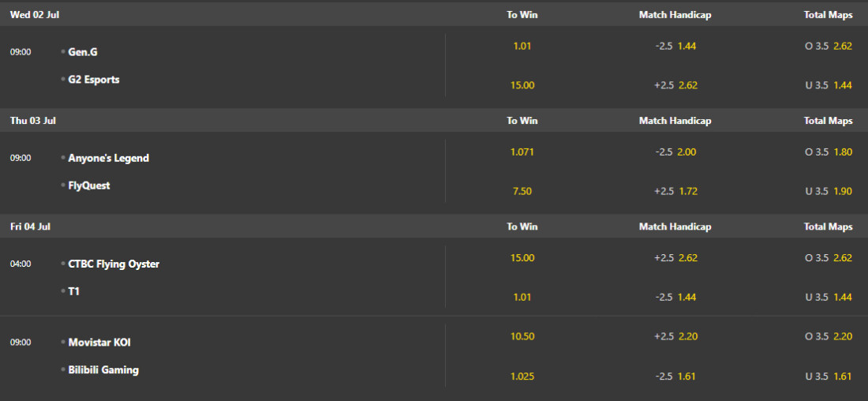Open the Movistar KOI team link

coord(99,343)
